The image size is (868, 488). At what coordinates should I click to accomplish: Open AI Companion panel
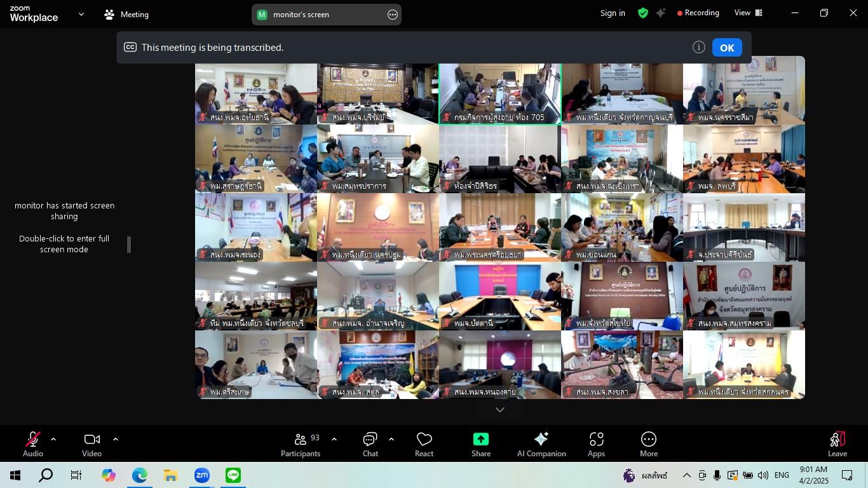point(541,444)
